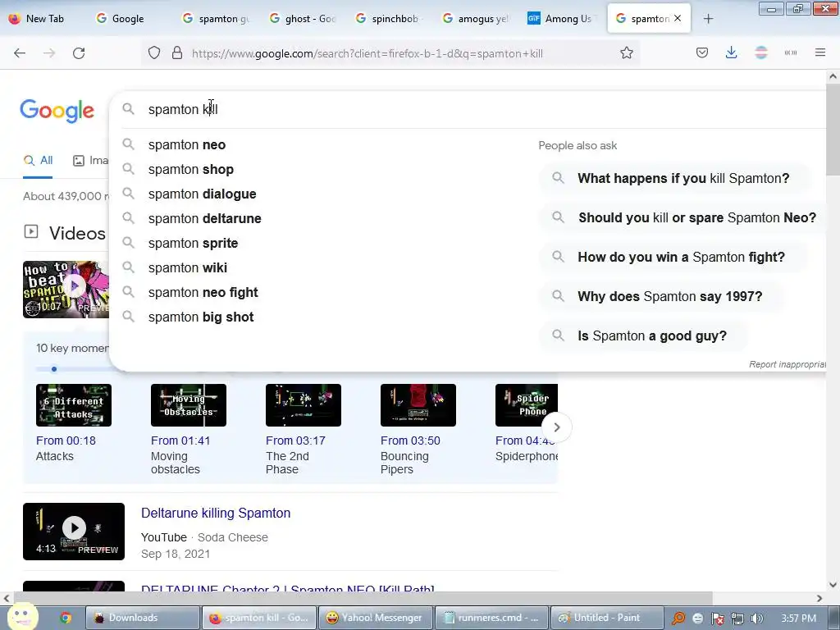
Task: Switch to runmeres.cmd in taskbar
Action: click(x=491, y=618)
